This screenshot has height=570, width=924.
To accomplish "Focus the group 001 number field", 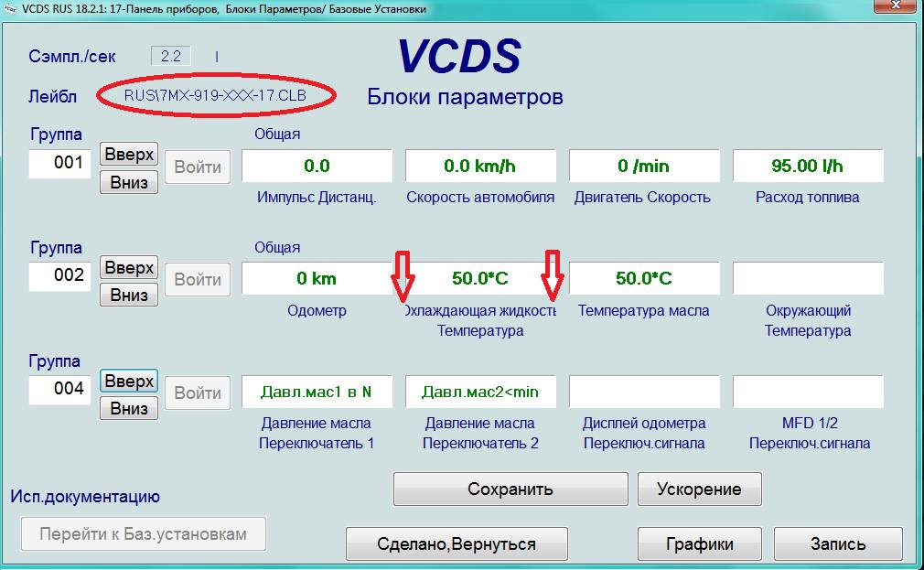I will pyautogui.click(x=60, y=164).
